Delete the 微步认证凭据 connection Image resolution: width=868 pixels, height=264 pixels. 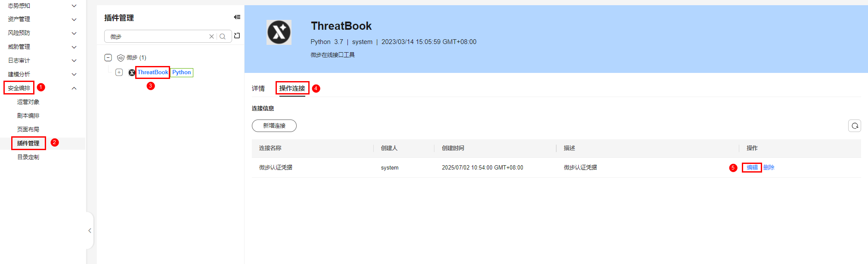(x=769, y=167)
